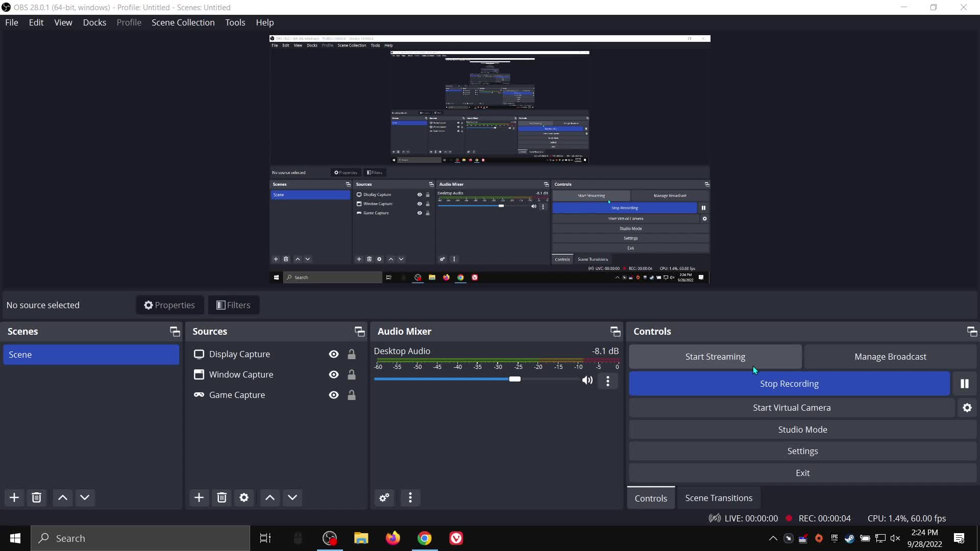Switch to Scene Transitions tab
This screenshot has width=980, height=551.
pos(718,498)
